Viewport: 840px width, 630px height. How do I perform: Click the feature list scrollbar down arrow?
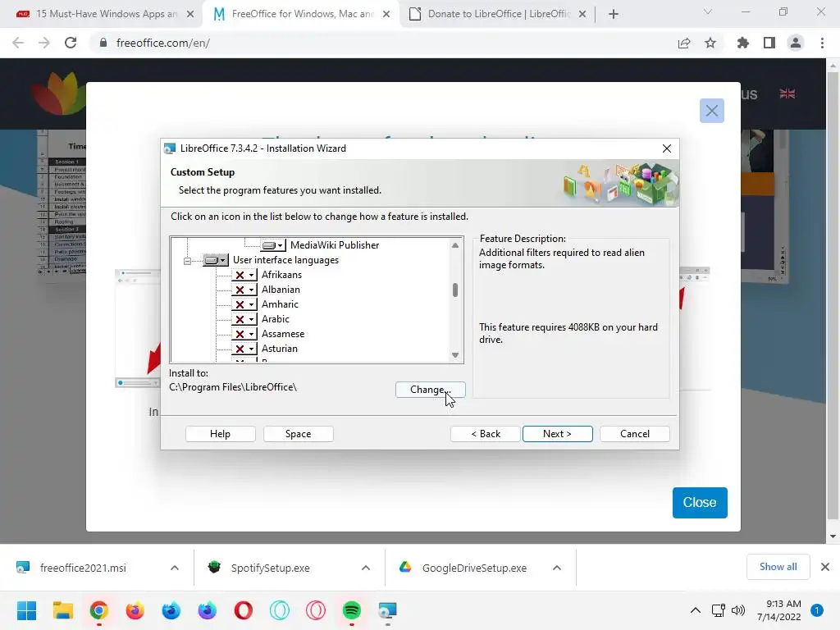pos(454,355)
